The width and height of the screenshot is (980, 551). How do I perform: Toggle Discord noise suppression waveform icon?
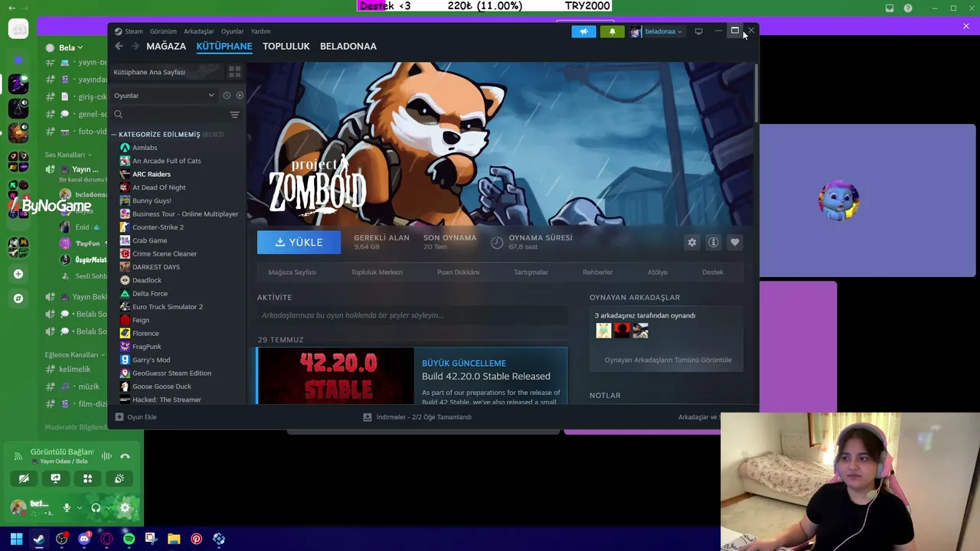pyautogui.click(x=106, y=456)
